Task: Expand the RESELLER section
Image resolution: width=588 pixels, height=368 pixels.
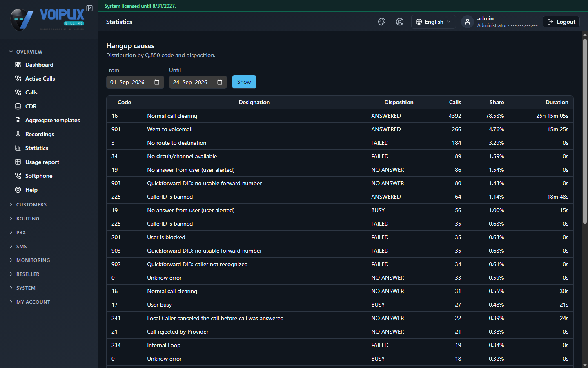Action: [x=24, y=274]
